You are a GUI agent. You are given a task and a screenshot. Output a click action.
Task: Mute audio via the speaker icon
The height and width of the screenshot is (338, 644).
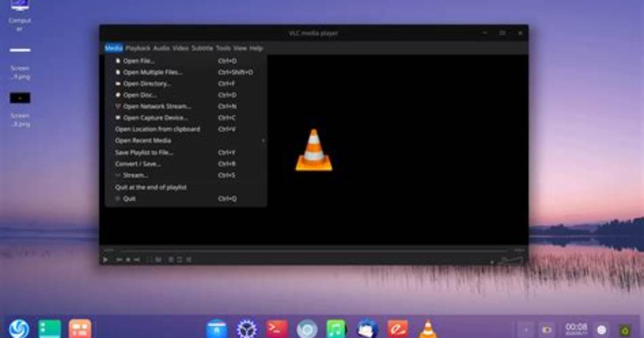coord(492,261)
